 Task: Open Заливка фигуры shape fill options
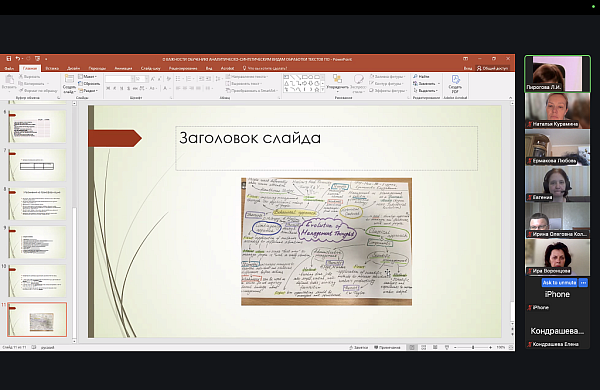pyautogui.click(x=387, y=77)
